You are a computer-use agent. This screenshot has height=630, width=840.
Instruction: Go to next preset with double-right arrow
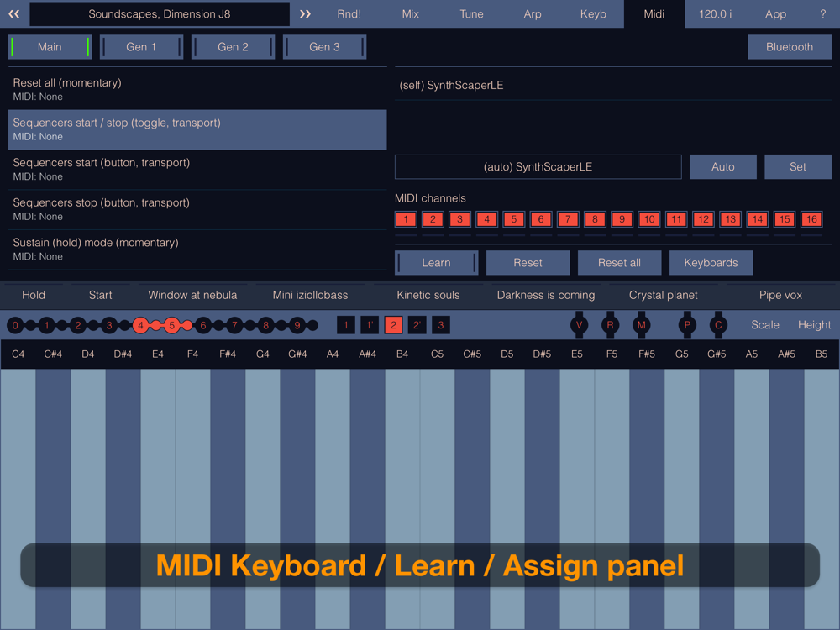(305, 14)
